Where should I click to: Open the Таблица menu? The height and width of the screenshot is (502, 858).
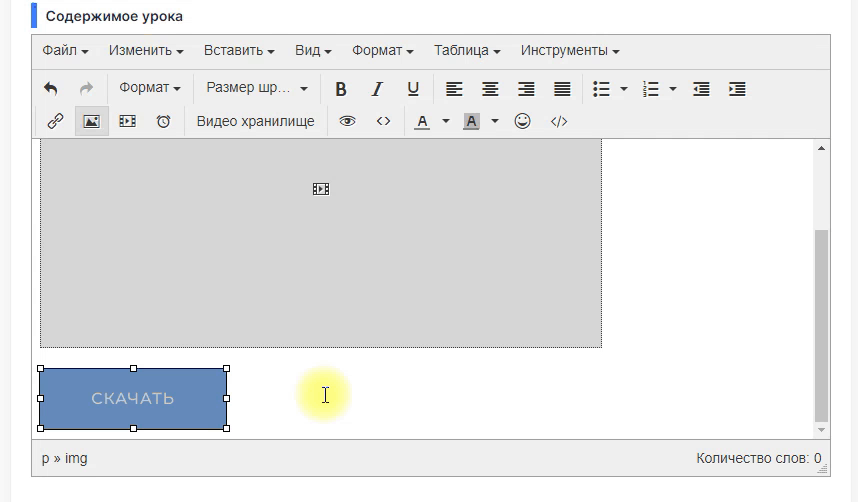[x=467, y=50]
